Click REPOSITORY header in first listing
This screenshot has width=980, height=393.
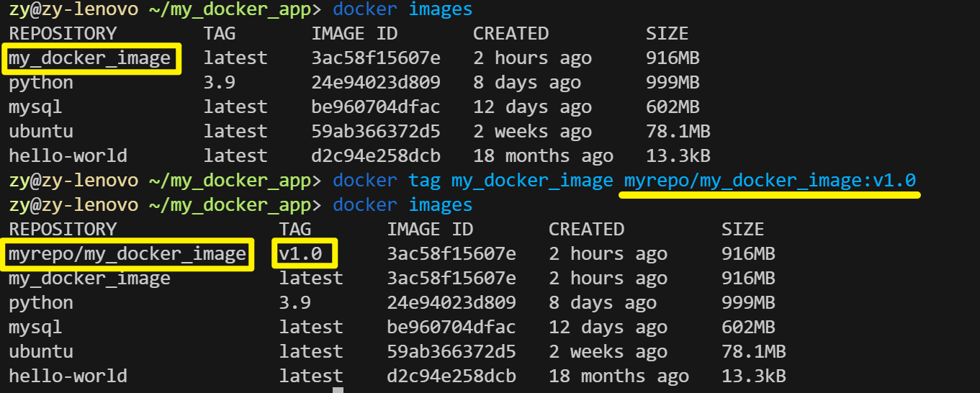click(x=63, y=34)
